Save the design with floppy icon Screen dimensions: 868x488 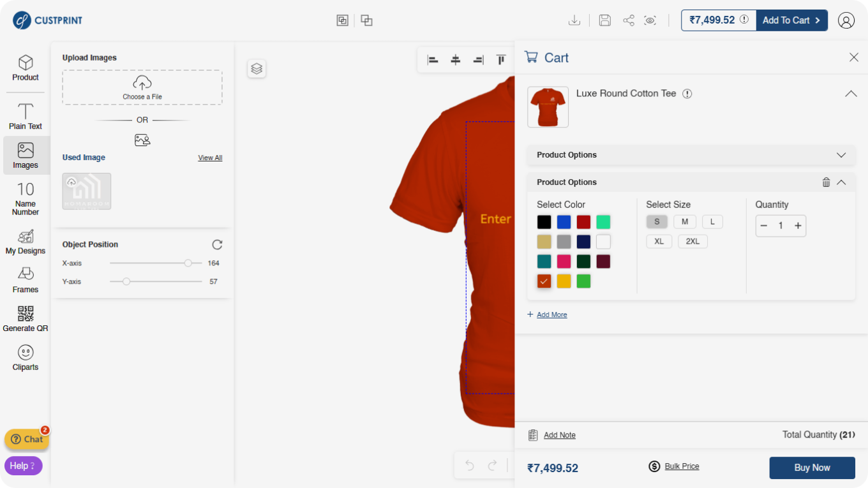coord(605,20)
